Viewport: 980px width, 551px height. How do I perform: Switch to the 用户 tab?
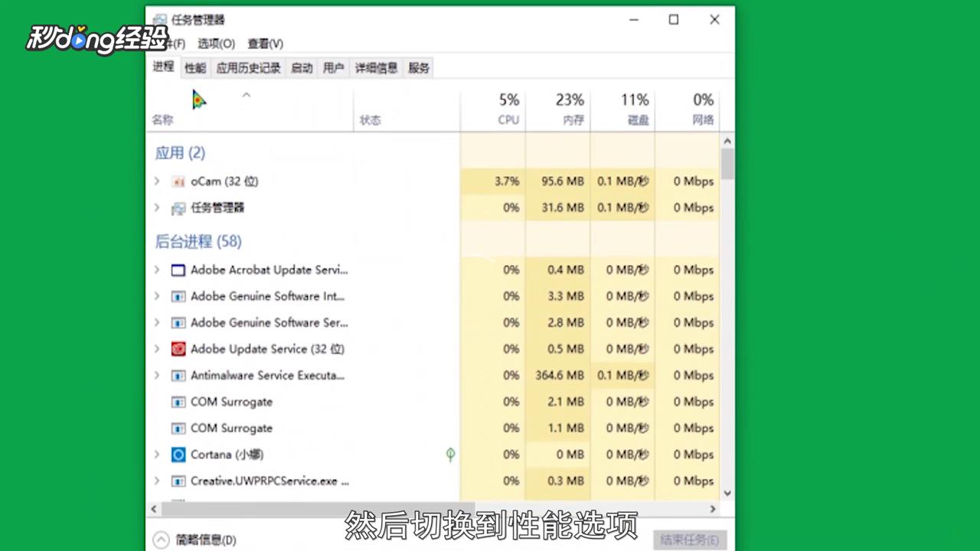pyautogui.click(x=333, y=68)
